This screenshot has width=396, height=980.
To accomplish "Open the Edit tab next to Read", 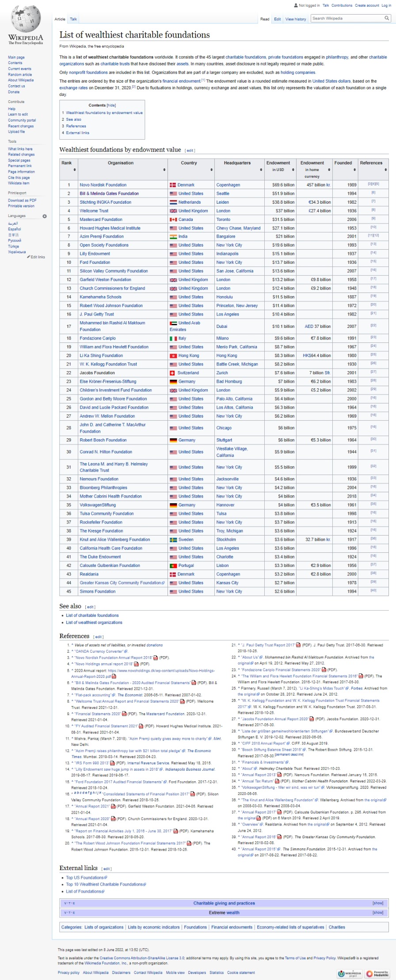I will point(277,19).
